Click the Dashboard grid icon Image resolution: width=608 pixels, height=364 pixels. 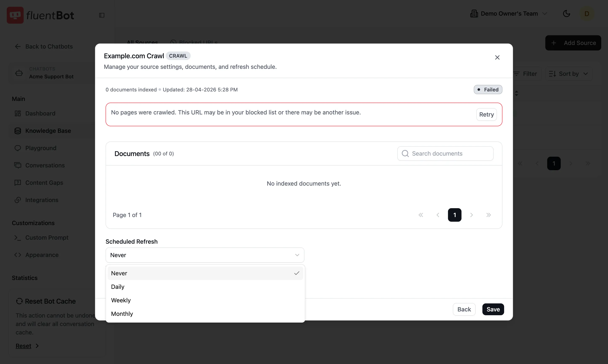[18, 113]
